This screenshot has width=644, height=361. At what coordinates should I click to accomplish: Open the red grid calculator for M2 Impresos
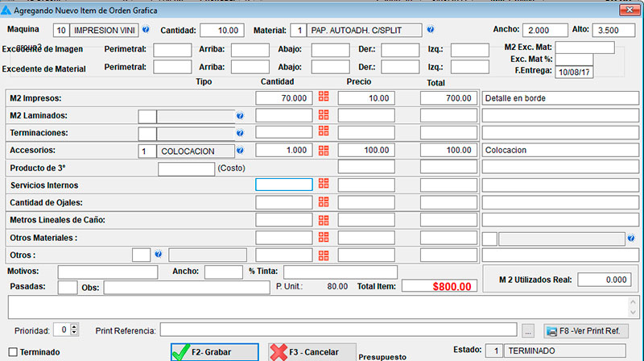pos(324,98)
